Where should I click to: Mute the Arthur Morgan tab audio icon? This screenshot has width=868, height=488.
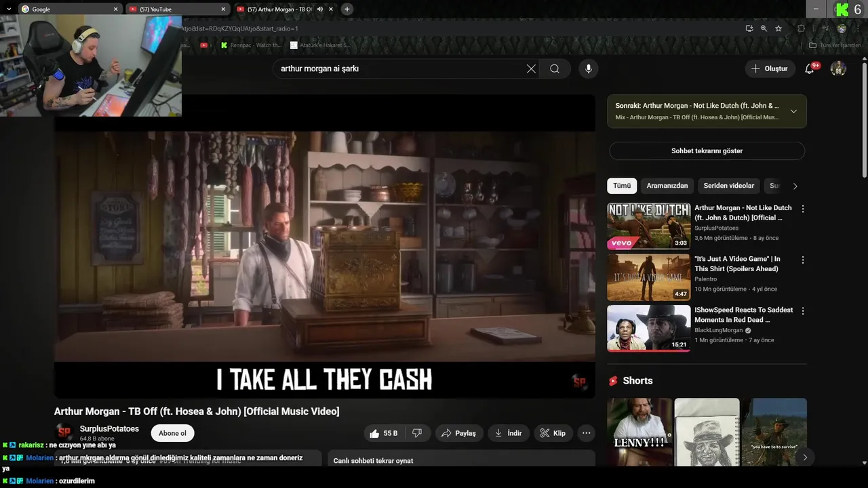[319, 9]
